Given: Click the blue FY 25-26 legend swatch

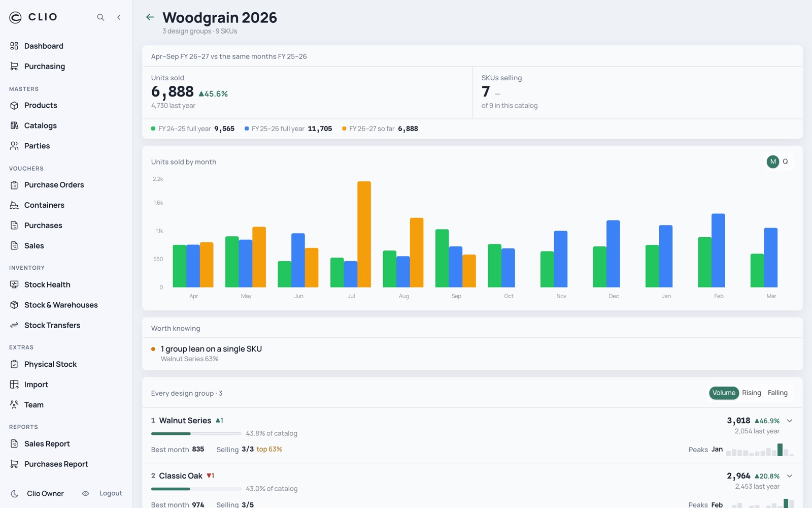Looking at the screenshot, I should 247,129.
